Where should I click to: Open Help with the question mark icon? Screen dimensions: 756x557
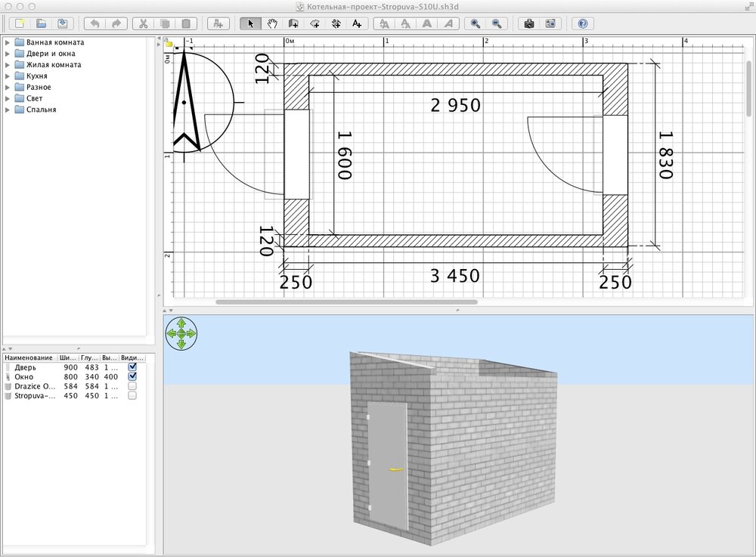582,23
